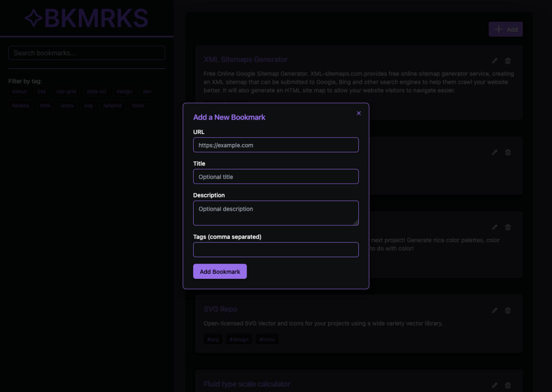Screen dimensions: 552x392
Task: Click the #svg tag on SVG Repo
Action: point(213,340)
